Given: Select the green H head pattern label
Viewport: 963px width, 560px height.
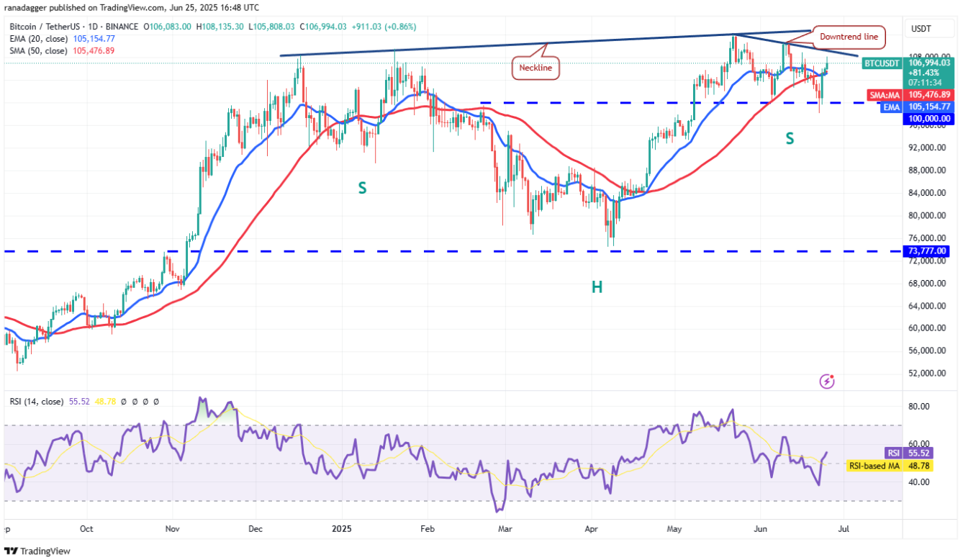Looking at the screenshot, I should tap(597, 287).
